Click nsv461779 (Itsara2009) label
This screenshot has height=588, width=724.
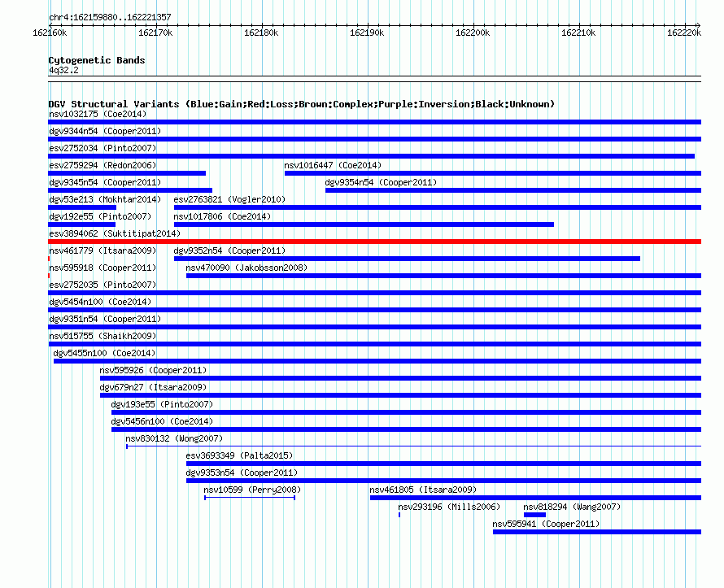coord(102,250)
